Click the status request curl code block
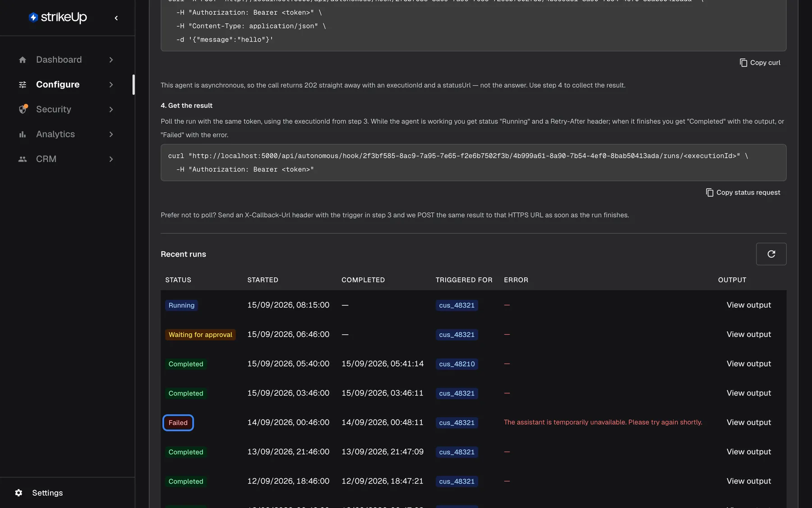 [x=473, y=163]
